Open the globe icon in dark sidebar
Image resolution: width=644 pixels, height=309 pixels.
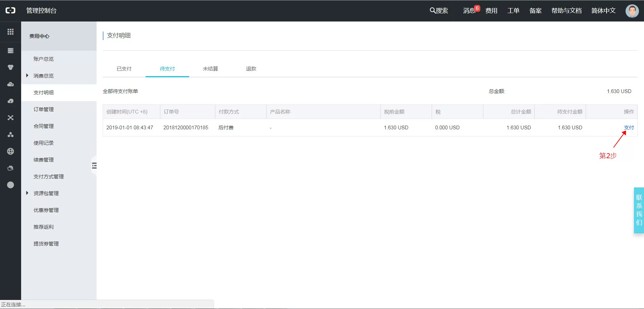point(10,151)
